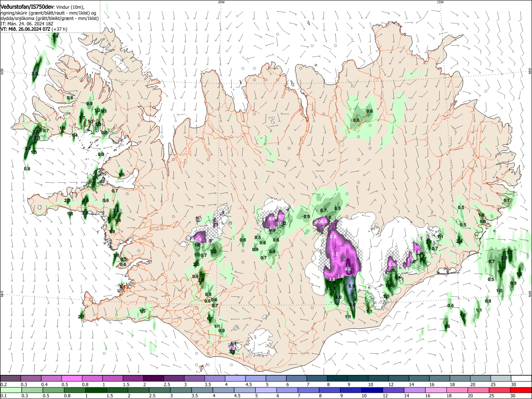Image resolution: width=532 pixels, height=399 pixels.
Task: Click the 0.4 swatch in the upper legend row
Action: click(x=52, y=379)
